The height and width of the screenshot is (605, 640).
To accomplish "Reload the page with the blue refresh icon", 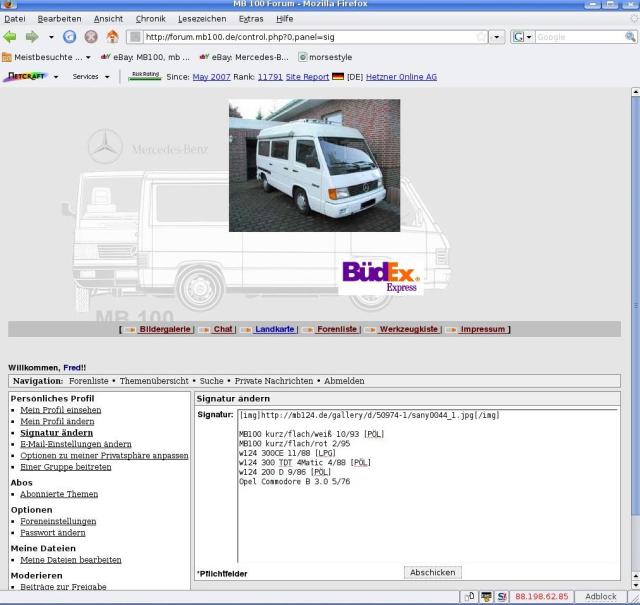I will point(69,37).
